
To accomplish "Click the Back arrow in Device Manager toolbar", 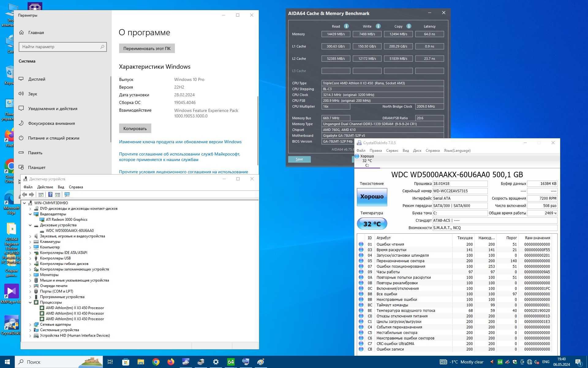I will [24, 194].
